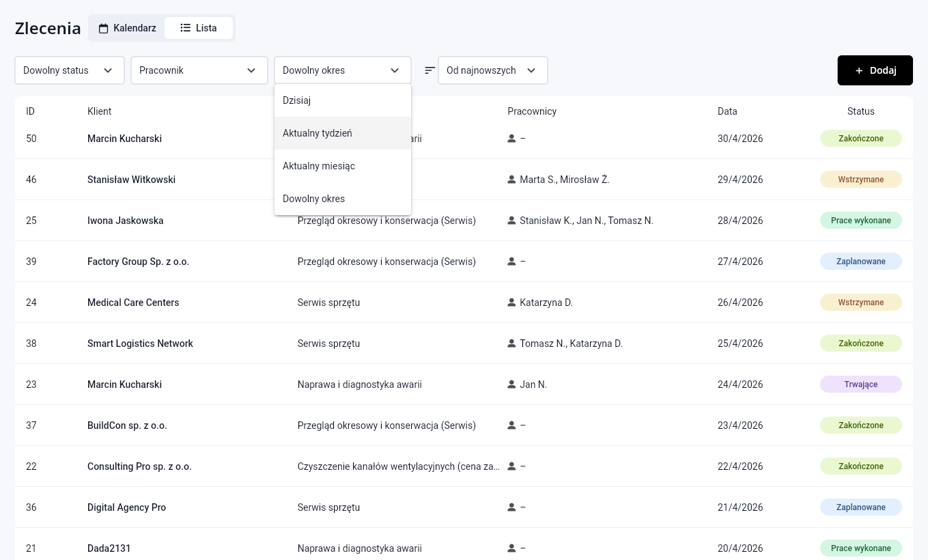Click person icon in Stanisław K. row
Viewport: 928px width, 560px height.
click(511, 221)
